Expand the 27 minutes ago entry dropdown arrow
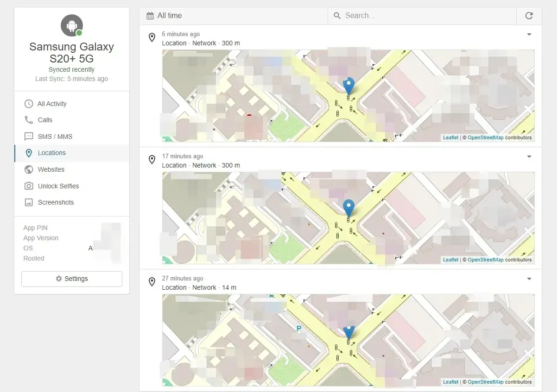This screenshot has width=557, height=392. pos(529,279)
